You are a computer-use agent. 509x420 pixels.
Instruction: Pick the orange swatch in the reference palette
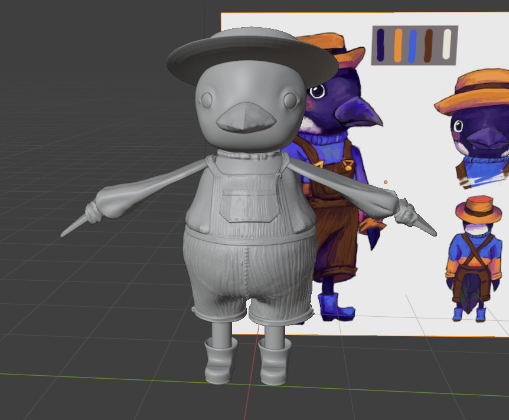397,45
